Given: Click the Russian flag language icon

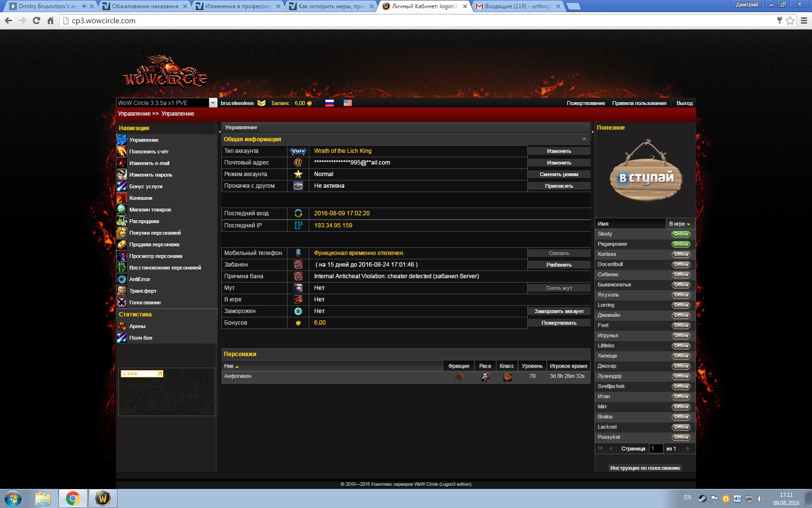Looking at the screenshot, I should pyautogui.click(x=329, y=103).
